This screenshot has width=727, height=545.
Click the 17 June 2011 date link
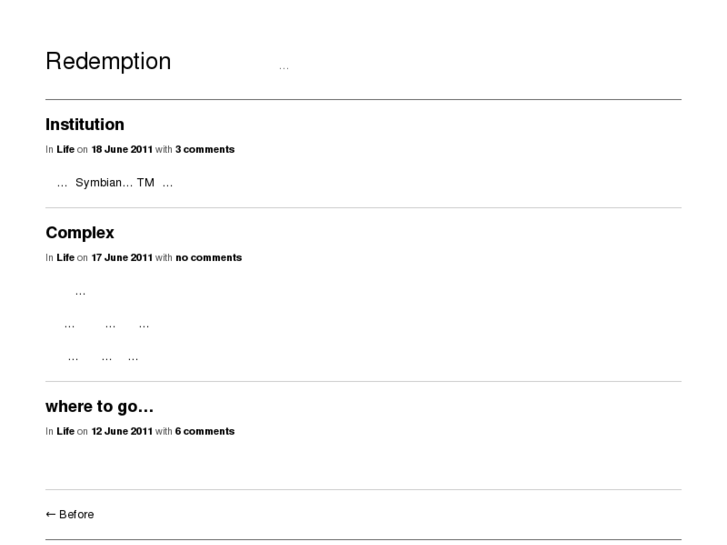[121, 257]
